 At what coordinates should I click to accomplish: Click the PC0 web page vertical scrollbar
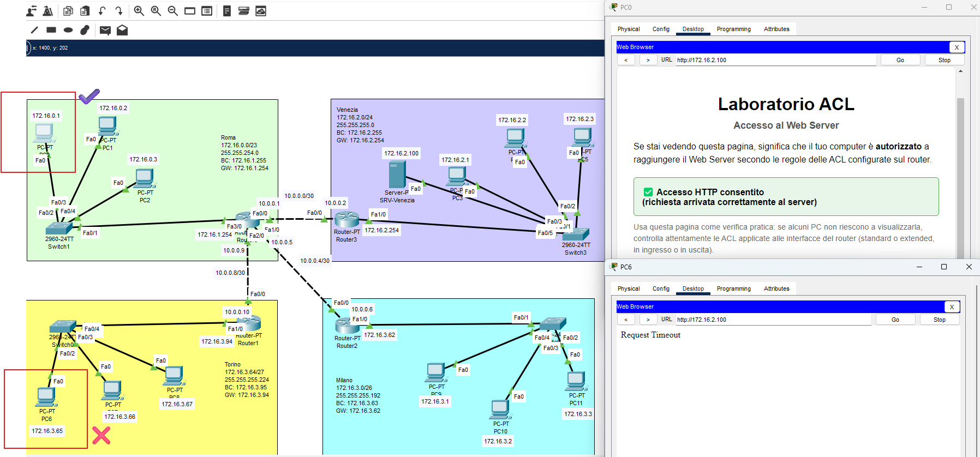[x=960, y=164]
